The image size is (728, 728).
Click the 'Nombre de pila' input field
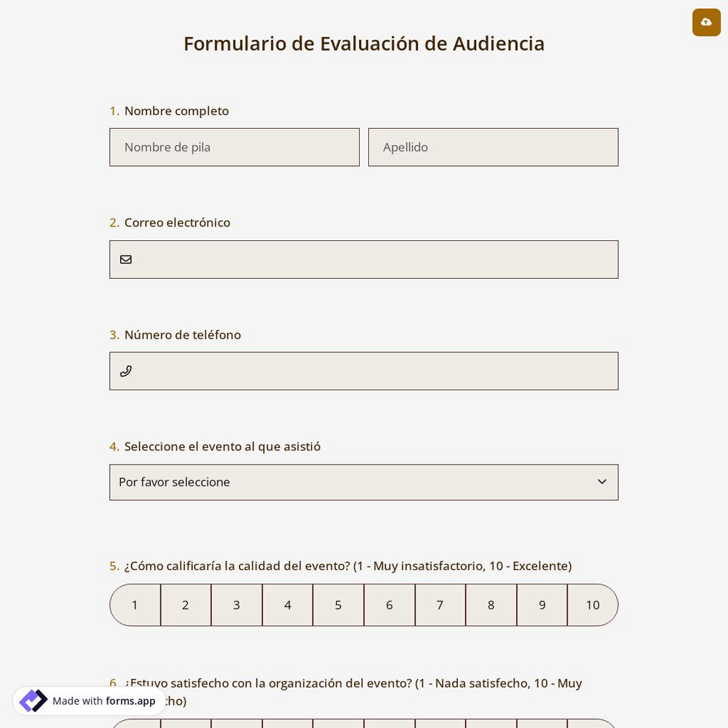pos(234,147)
